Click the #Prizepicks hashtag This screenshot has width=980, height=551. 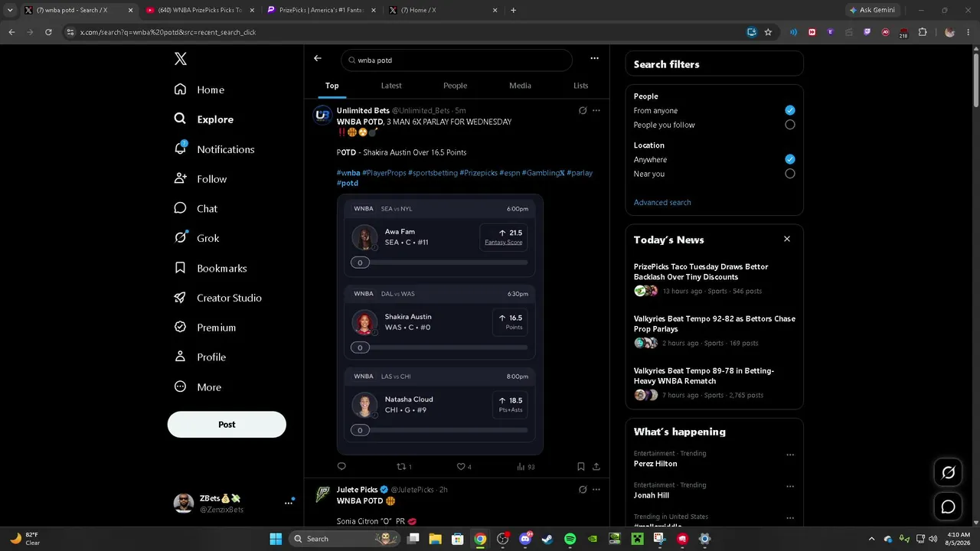pos(479,173)
